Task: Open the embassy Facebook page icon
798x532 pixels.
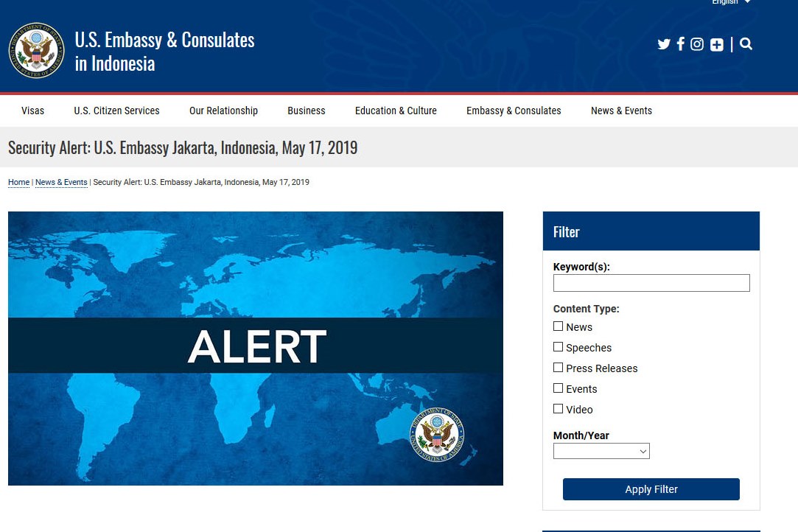Action: point(681,44)
